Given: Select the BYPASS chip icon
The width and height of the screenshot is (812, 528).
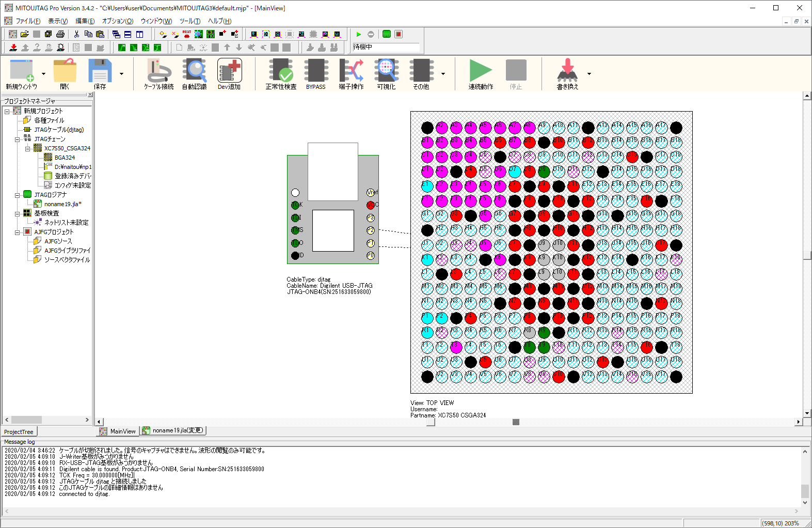Looking at the screenshot, I should pos(316,73).
